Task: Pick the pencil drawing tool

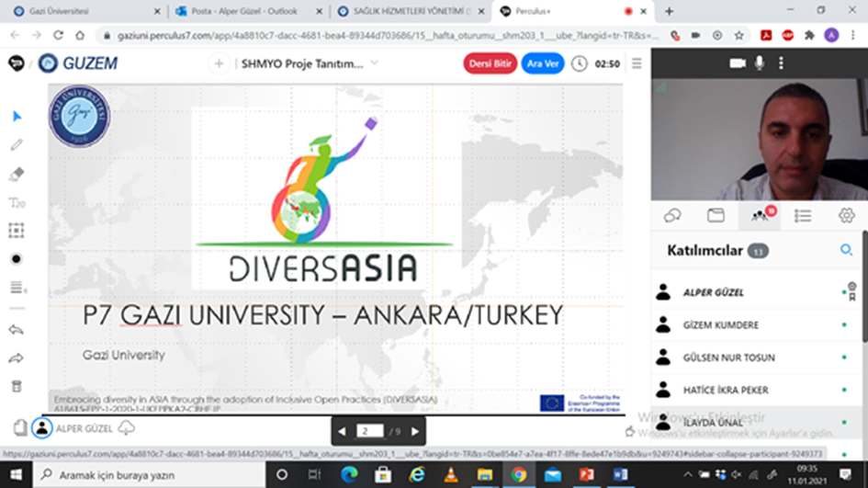Action: pos(17,145)
